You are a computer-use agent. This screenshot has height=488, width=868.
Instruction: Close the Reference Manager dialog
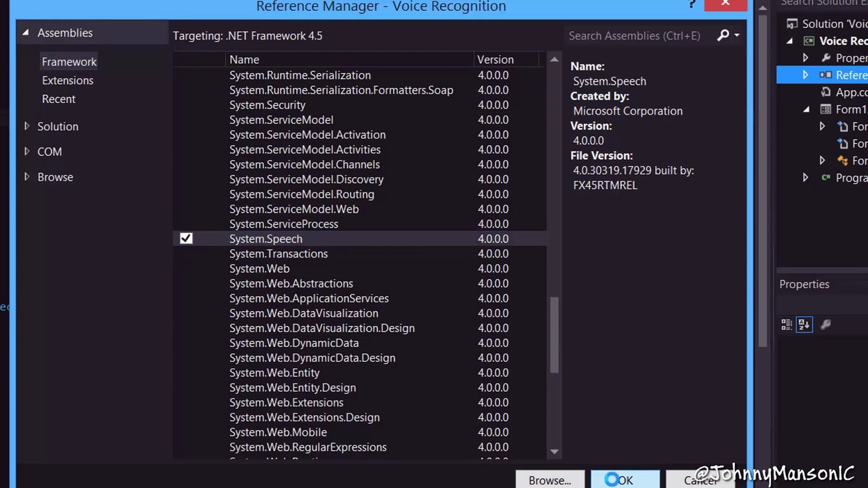(x=726, y=5)
